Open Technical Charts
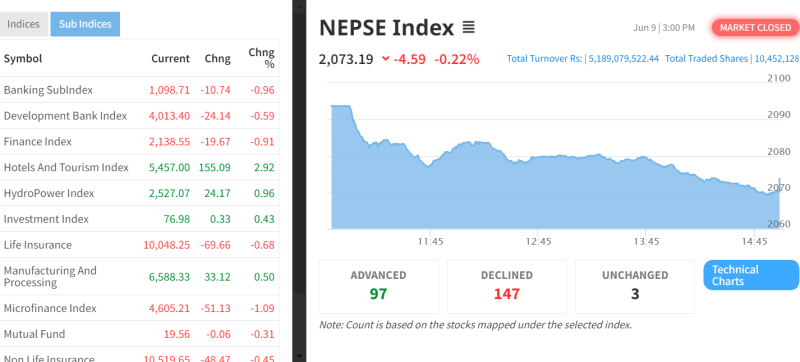Screen dimensions: 800x362 pos(751,275)
